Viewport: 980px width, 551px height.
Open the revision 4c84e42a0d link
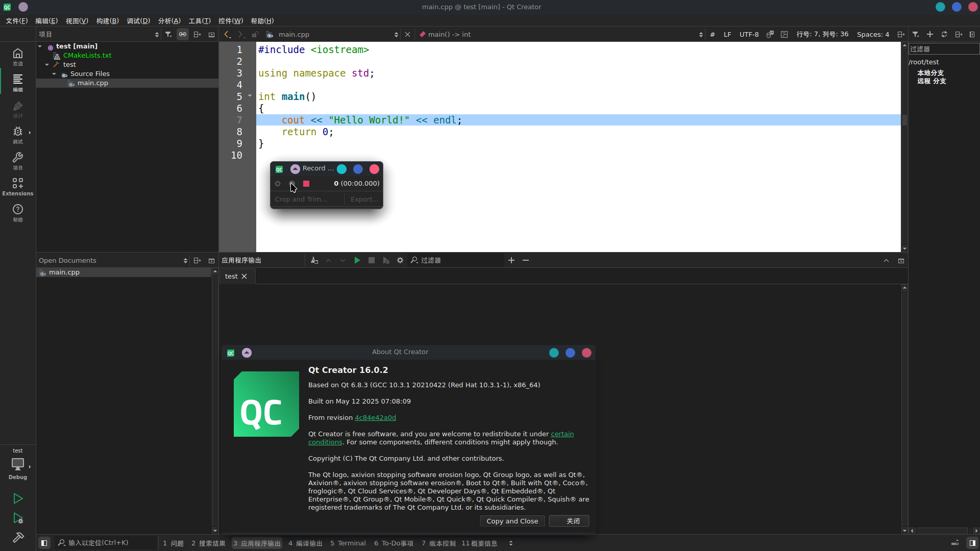[x=375, y=417]
